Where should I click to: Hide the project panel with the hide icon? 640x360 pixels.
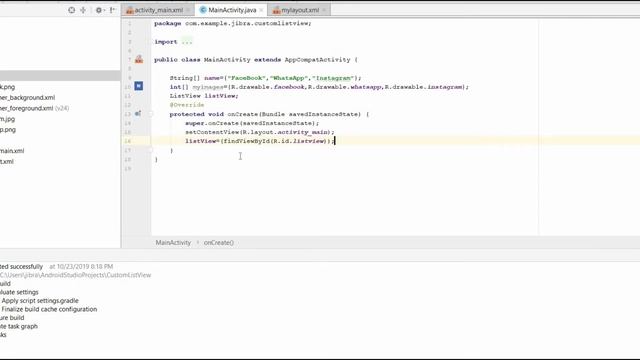[x=112, y=10]
